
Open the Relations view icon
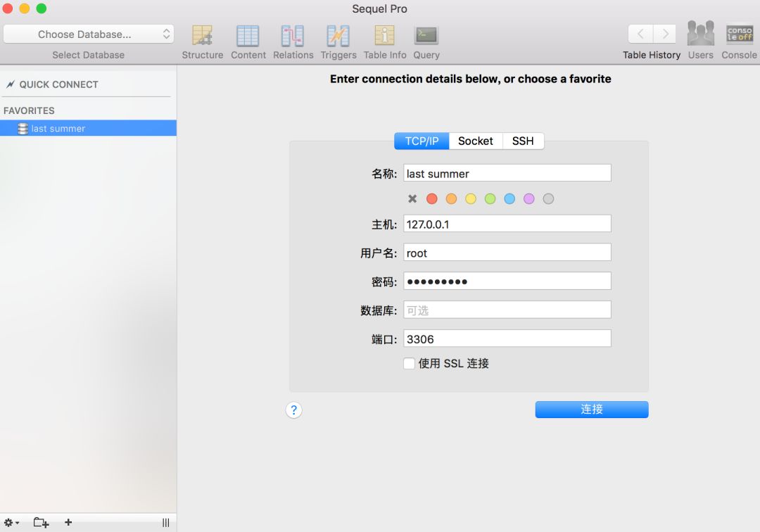[x=293, y=36]
